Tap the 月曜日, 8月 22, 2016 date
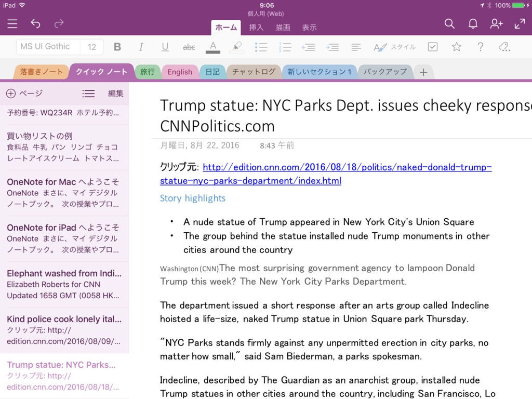Viewport: 532px width, 399px height. 199,145
